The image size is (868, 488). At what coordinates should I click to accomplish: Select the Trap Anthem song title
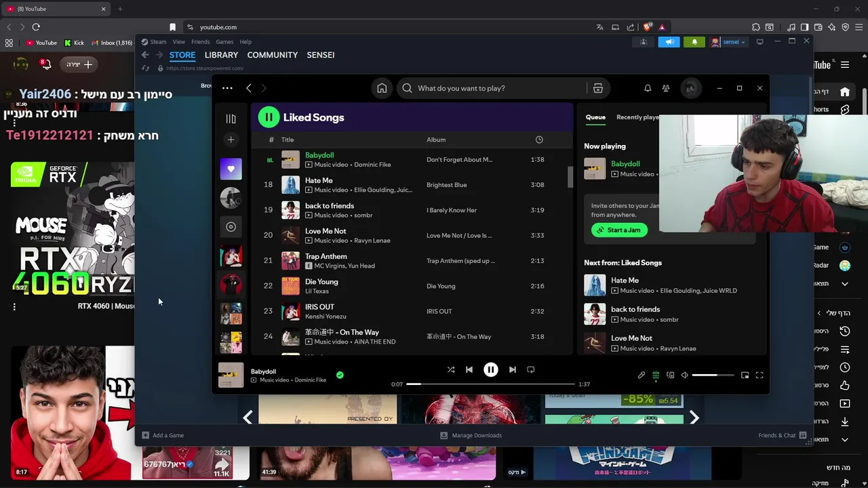(326, 256)
